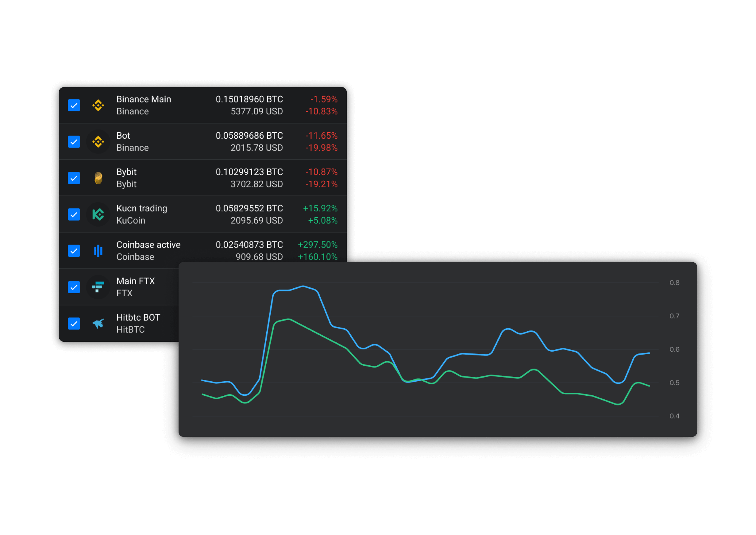
Task: Click the 0.15018960 BTC balance
Action: point(249,99)
